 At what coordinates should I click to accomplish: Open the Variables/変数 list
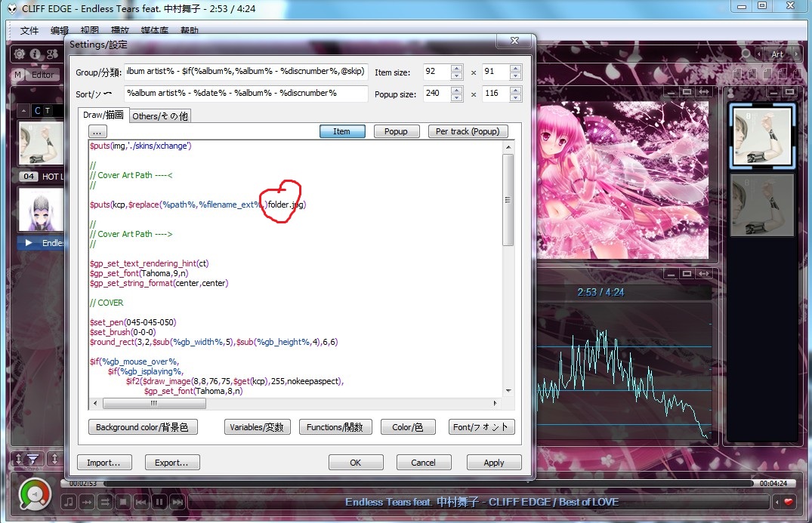pyautogui.click(x=257, y=427)
